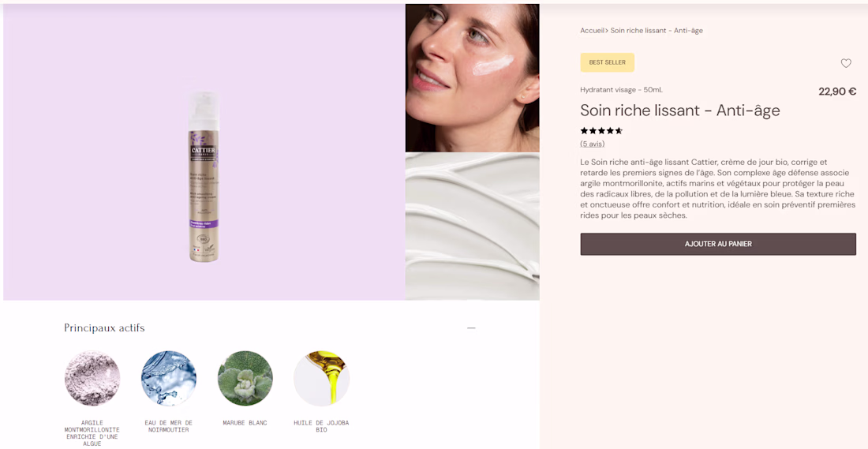Click the Principaux actifs heading
The image size is (868, 449).
click(x=104, y=328)
